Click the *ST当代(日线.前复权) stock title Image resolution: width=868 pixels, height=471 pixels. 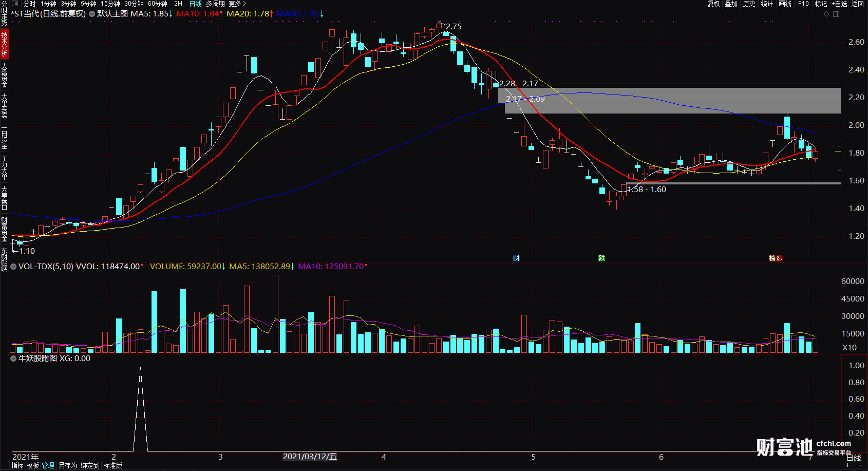point(48,14)
